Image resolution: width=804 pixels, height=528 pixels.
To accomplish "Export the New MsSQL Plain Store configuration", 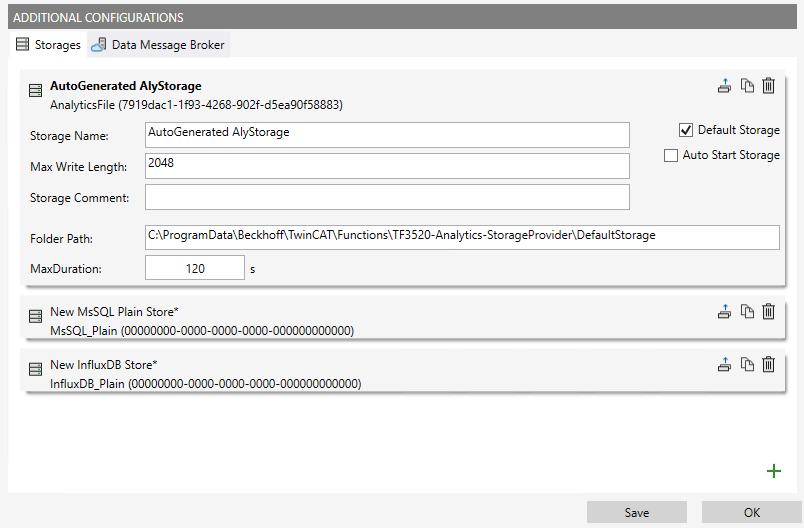I will click(724, 311).
